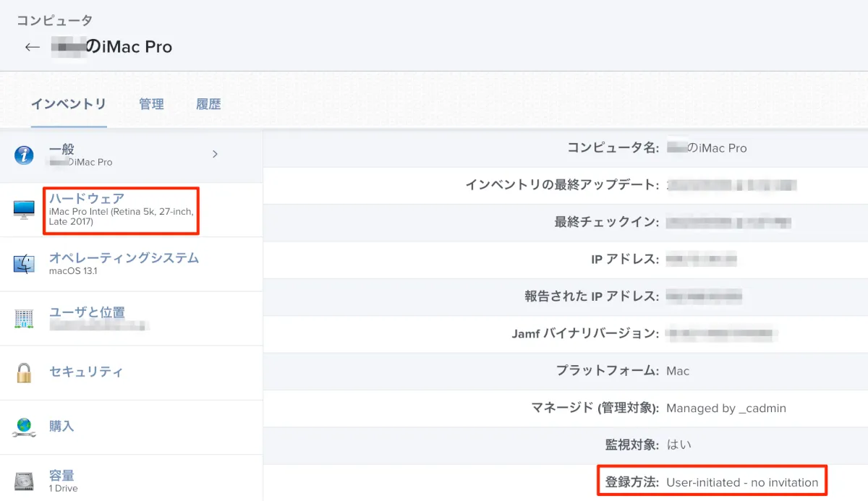
Task: Click the globe and wrench 購入 icon
Action: 24,427
